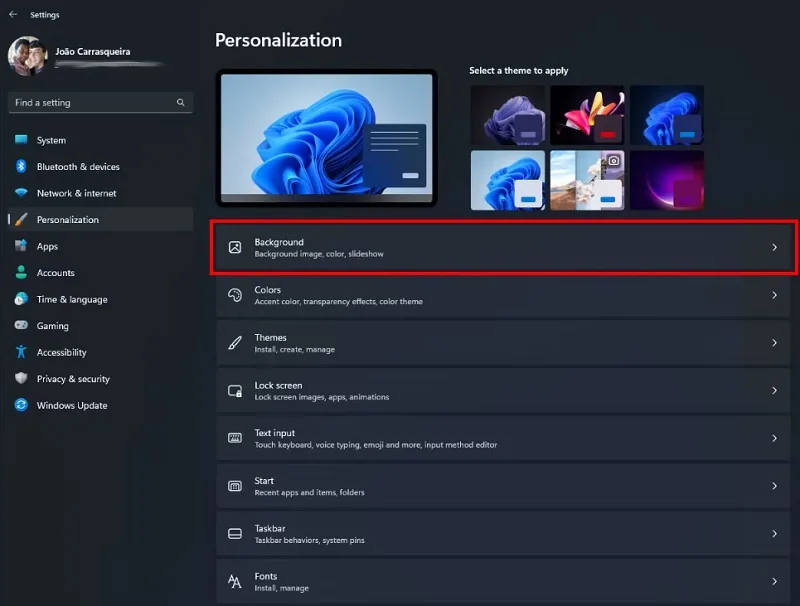The width and height of the screenshot is (800, 606).
Task: Apply the colorful flower theme thumbnail
Action: click(587, 115)
